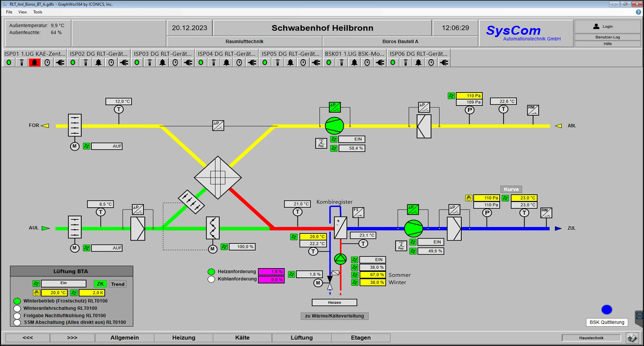Select the Winteranfahrschaltung RLT0100 radio indicator

click(17, 308)
